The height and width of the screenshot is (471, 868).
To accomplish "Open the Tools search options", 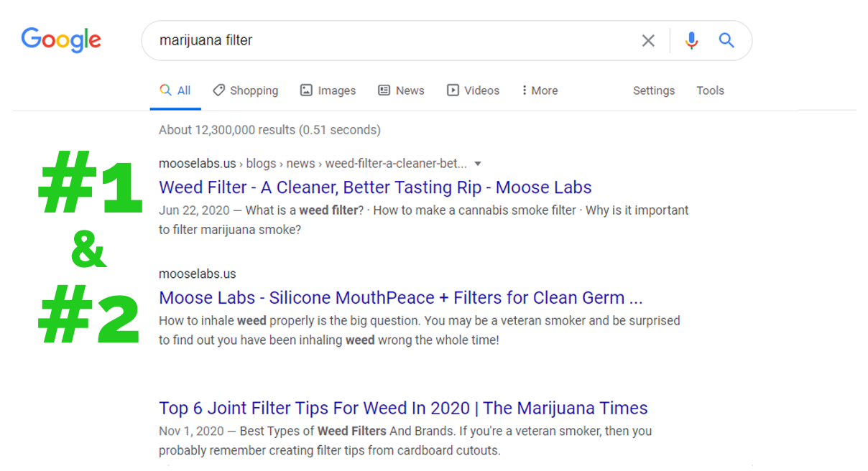I will tap(710, 90).
